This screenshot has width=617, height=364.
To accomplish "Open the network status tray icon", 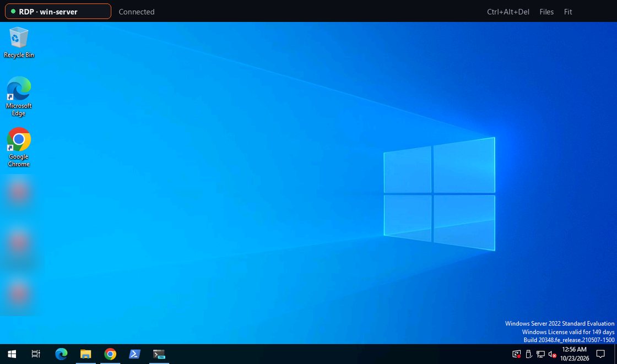I will (x=540, y=354).
